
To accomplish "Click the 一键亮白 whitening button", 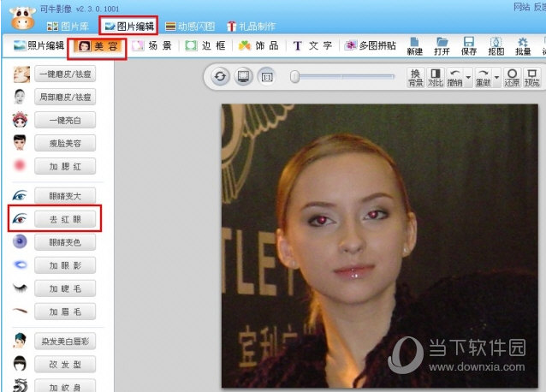I will pyautogui.click(x=65, y=120).
